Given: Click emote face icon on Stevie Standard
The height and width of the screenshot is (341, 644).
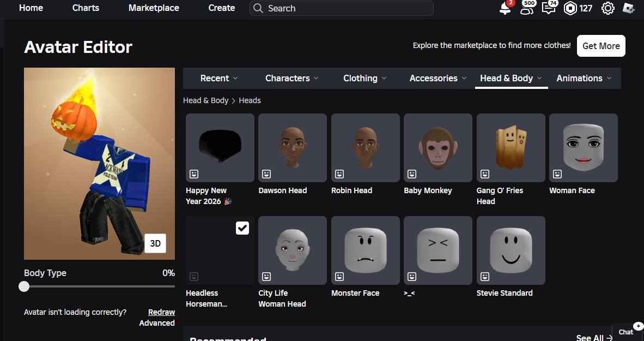Looking at the screenshot, I should (x=485, y=277).
